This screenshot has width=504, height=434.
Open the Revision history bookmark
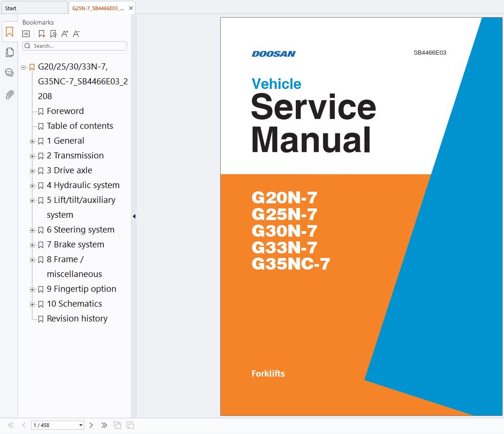click(x=77, y=319)
